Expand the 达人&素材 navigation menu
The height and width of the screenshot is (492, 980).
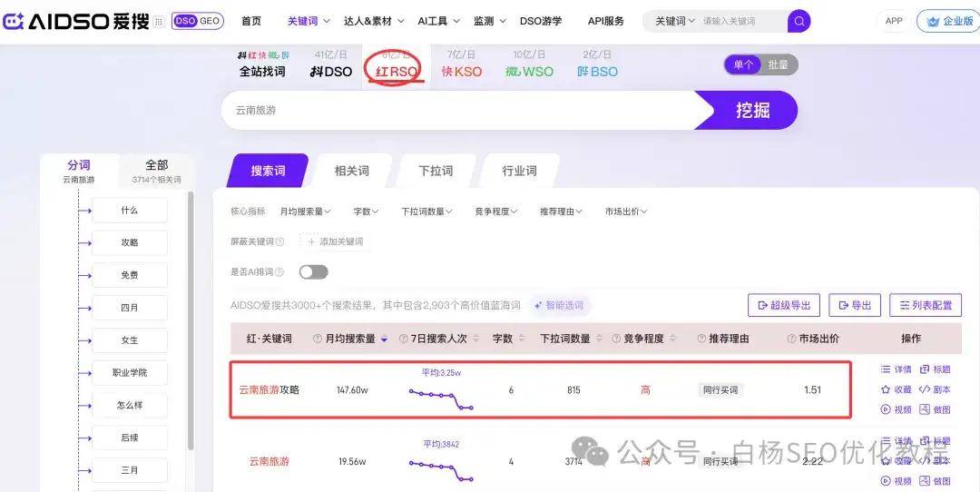coord(374,21)
